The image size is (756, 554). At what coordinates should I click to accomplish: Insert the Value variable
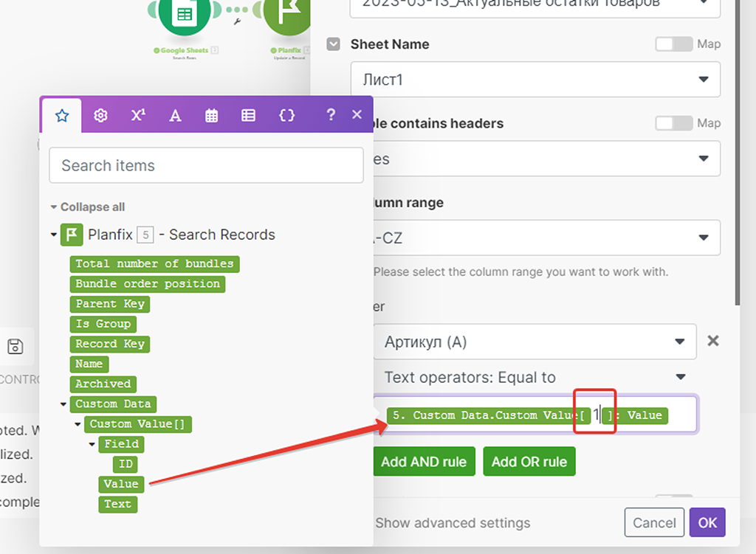point(121,484)
